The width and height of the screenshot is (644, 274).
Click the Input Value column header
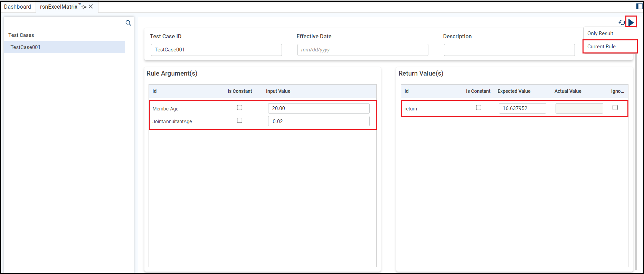click(x=278, y=91)
